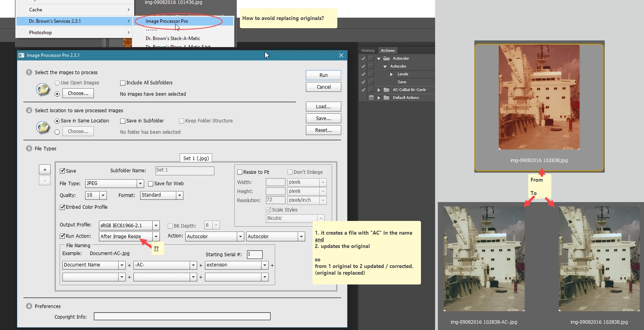Click the Reset... button
Viewport: 644px width, 330px height.
click(x=324, y=130)
